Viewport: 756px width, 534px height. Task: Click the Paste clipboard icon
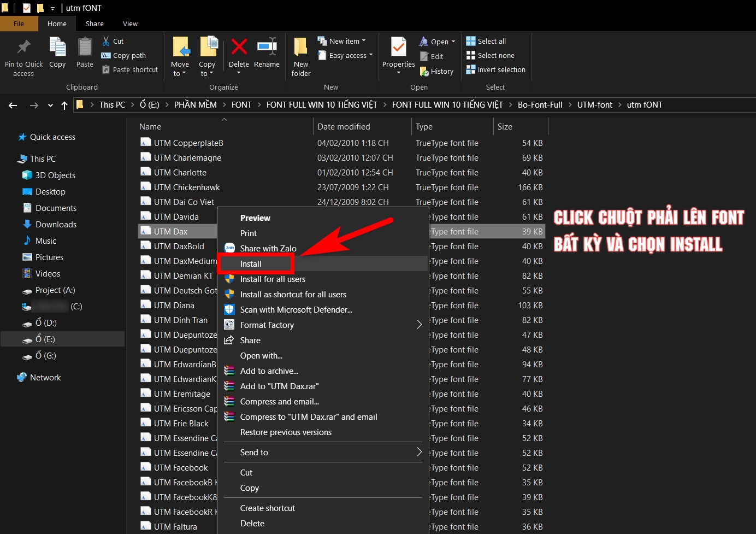point(85,47)
